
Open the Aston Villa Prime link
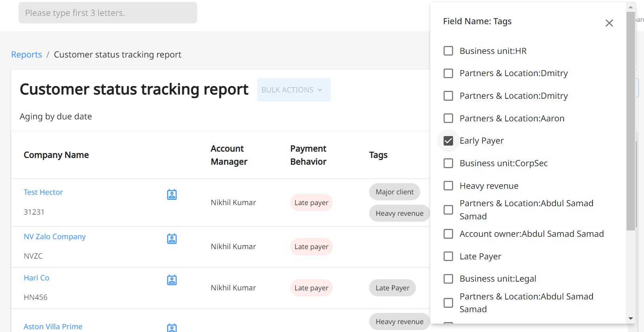point(53,326)
